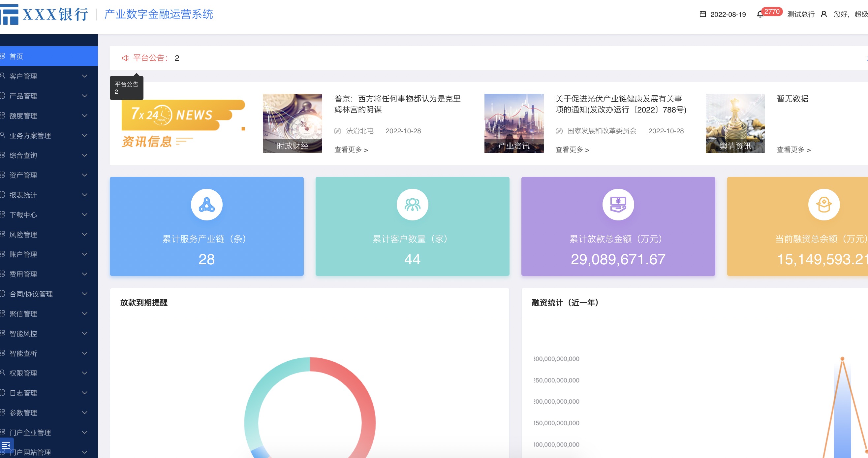The height and width of the screenshot is (458, 868).
Task: Open the 普京 news headline
Action: [x=397, y=104]
